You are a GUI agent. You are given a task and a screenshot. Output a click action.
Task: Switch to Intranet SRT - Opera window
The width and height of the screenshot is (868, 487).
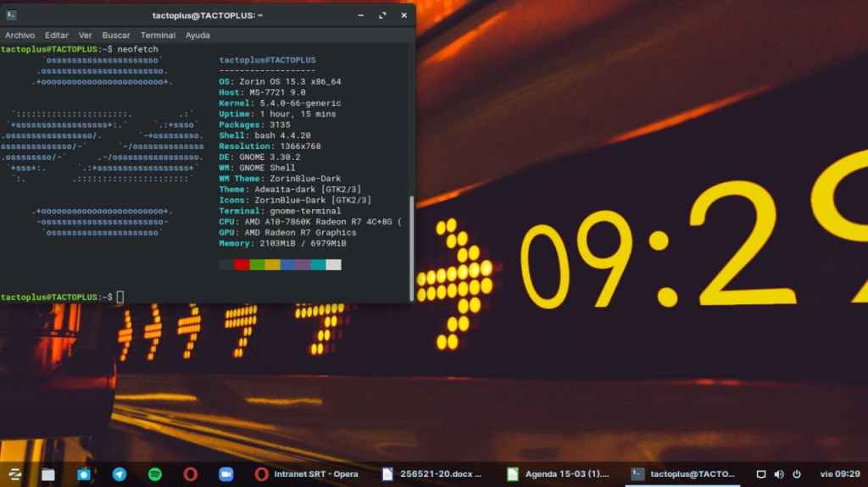coord(309,474)
